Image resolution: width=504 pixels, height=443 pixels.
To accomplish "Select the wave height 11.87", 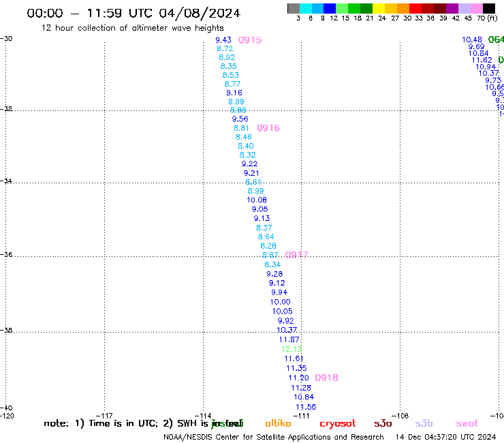I will [x=289, y=339].
